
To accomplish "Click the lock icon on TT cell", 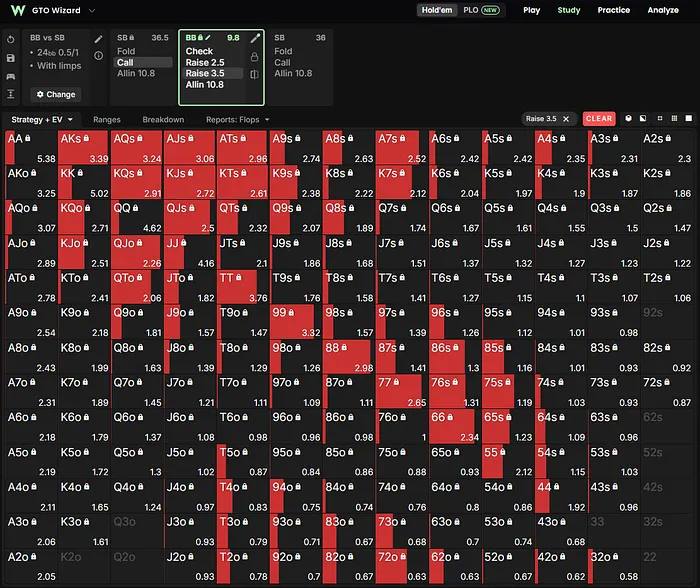I will [x=238, y=277].
